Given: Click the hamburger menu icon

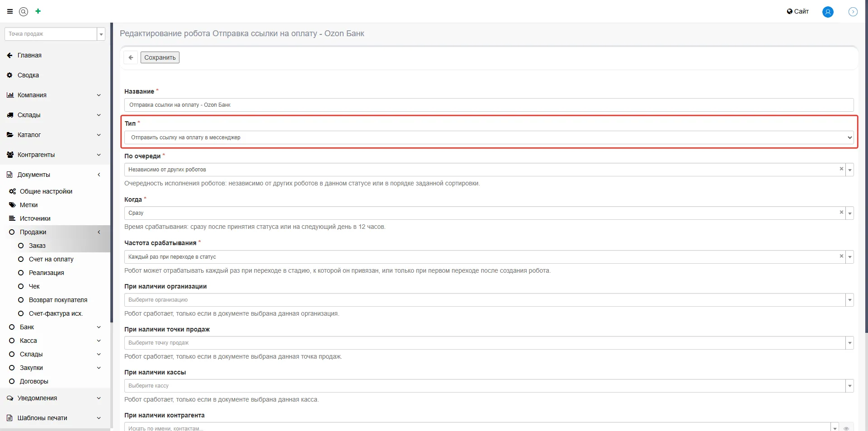Looking at the screenshot, I should coord(9,11).
